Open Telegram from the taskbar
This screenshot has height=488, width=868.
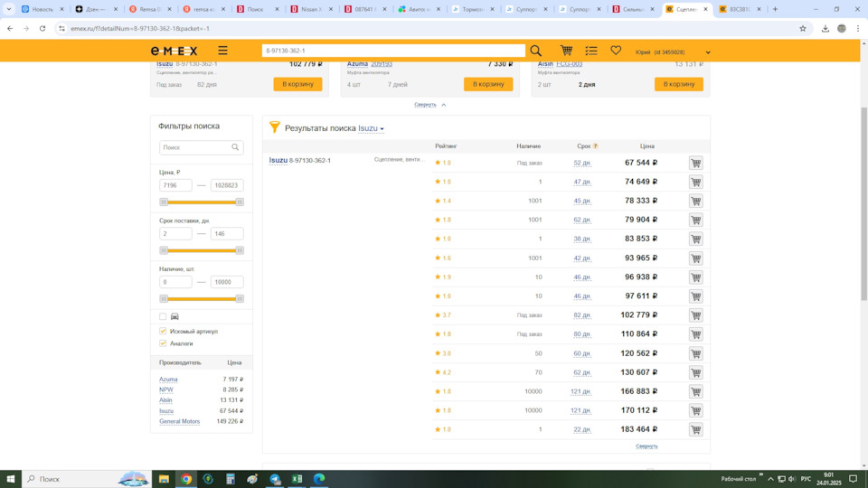click(x=275, y=479)
